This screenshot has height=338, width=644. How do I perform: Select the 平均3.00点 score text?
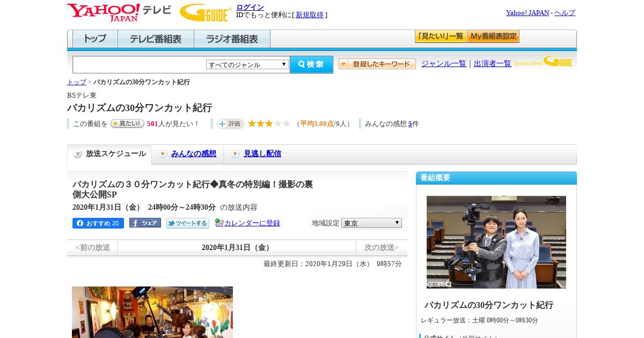(x=317, y=124)
